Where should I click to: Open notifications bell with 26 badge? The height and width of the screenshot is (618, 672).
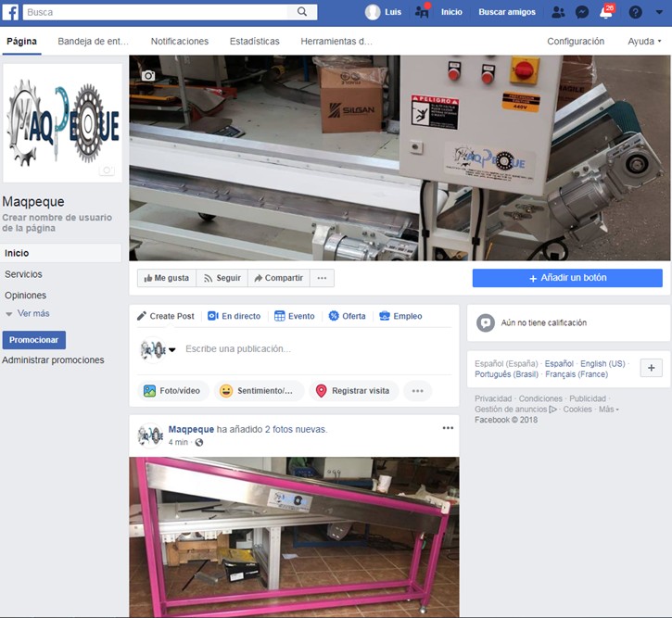pyautogui.click(x=606, y=11)
